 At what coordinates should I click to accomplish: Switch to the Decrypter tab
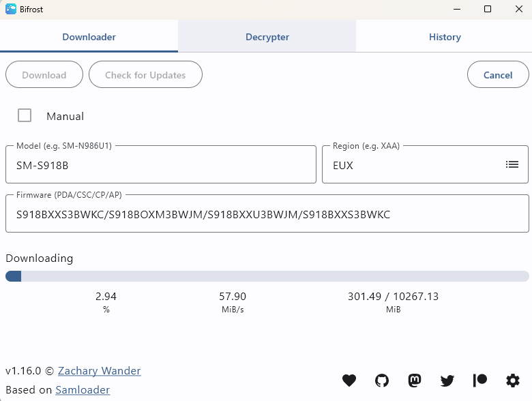pyautogui.click(x=267, y=37)
